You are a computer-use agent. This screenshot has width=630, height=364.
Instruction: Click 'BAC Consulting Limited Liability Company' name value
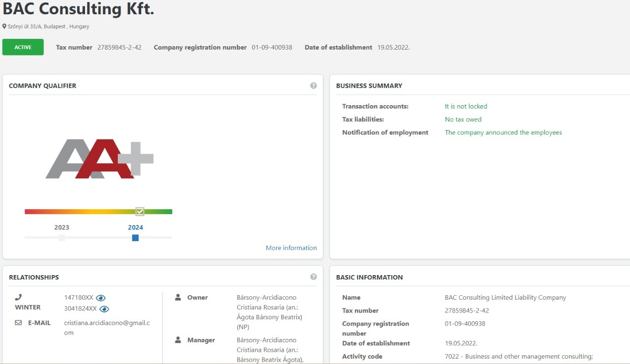point(505,298)
